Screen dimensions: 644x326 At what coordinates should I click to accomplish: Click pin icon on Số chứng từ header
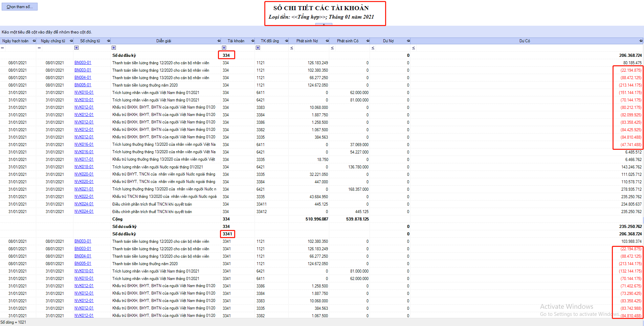[108, 41]
